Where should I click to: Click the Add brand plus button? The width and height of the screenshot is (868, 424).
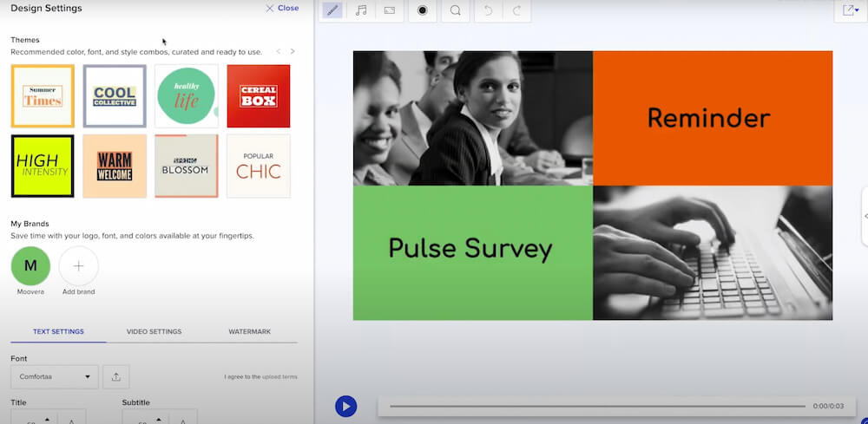tap(78, 266)
